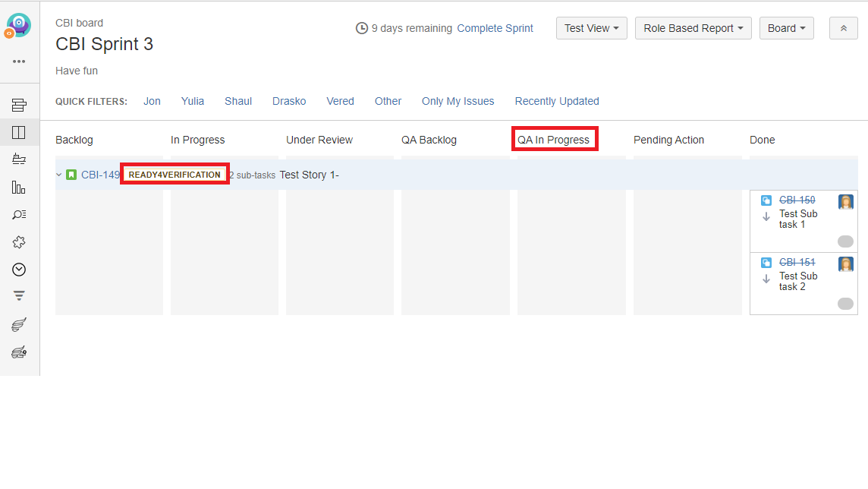This screenshot has height=489, width=868.
Task: Click the 9 days remaining text
Action: (412, 28)
